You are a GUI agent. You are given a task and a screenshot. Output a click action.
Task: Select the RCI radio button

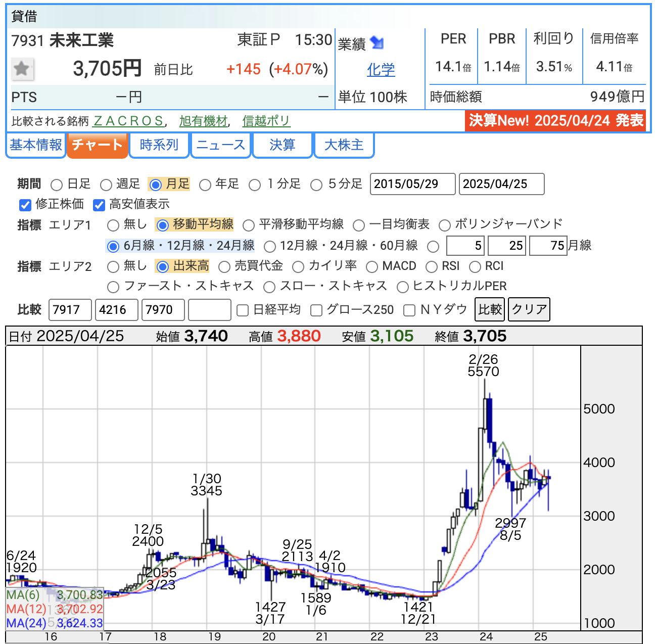coord(475,267)
